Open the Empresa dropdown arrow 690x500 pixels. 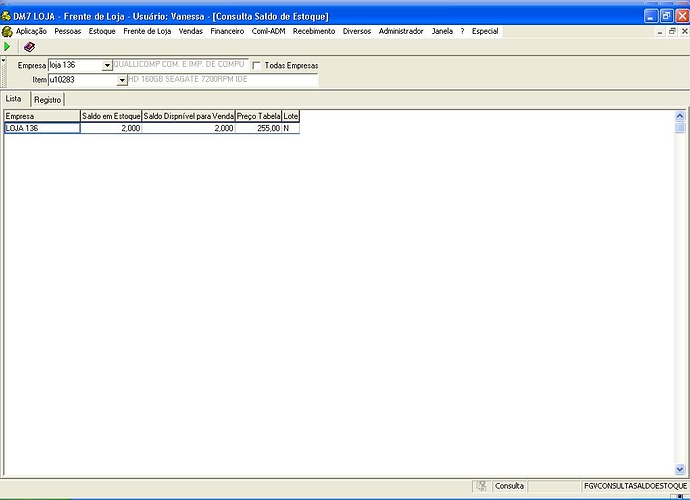coord(107,66)
